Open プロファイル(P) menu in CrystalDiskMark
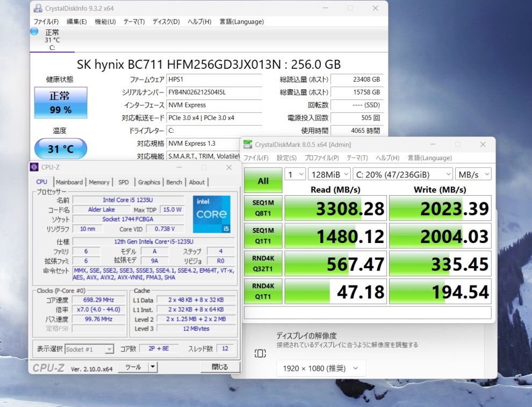This screenshot has height=407, width=532. (322, 158)
